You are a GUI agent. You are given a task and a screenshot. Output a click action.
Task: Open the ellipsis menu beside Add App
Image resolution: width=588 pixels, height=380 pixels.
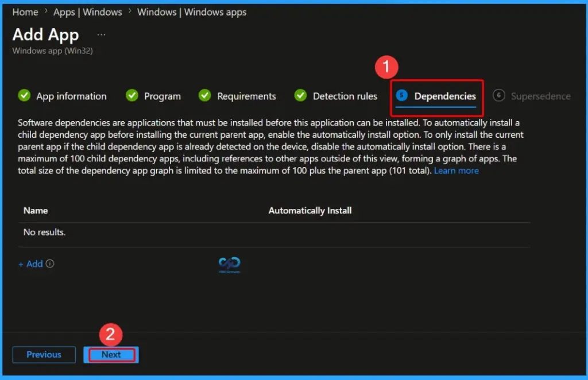click(101, 35)
